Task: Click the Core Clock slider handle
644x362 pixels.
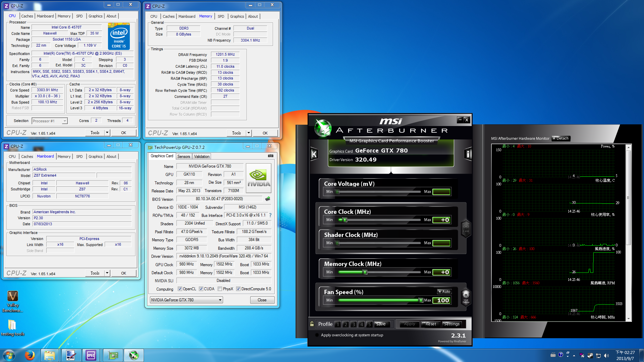Action: point(345,220)
